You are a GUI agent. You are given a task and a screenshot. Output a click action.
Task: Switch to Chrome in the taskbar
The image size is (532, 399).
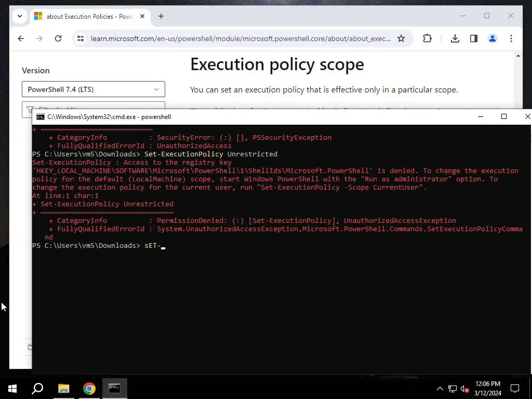(x=89, y=389)
